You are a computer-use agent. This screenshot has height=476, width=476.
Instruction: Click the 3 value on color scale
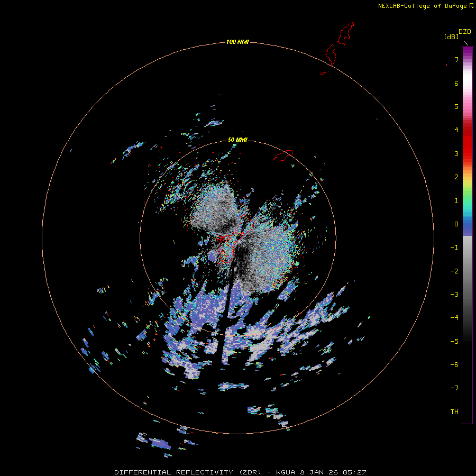[x=456, y=153]
